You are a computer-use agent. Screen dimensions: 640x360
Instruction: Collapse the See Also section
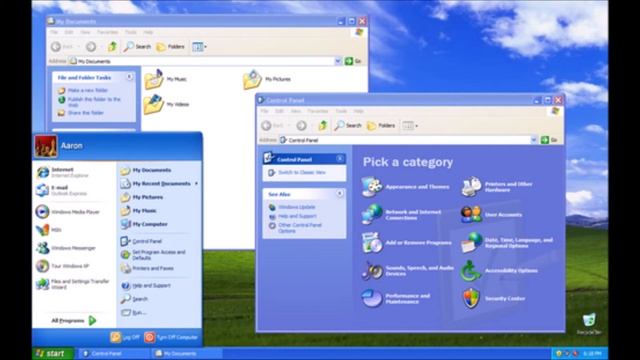click(340, 193)
